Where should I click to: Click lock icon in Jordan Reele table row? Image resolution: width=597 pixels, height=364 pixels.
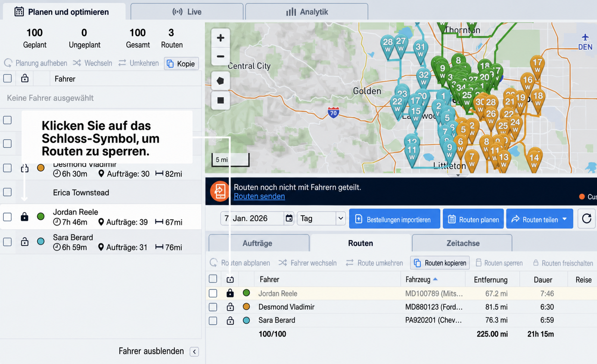point(230,293)
